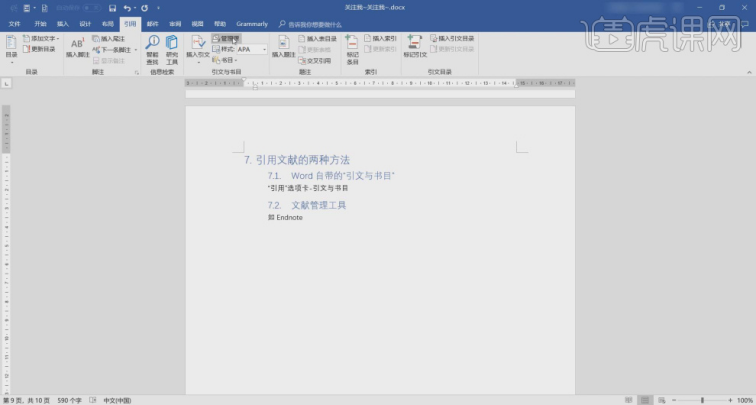756x405 pixels.
Task: Click the 下一条脚注 (Next Footnote) button
Action: pyautogui.click(x=112, y=50)
